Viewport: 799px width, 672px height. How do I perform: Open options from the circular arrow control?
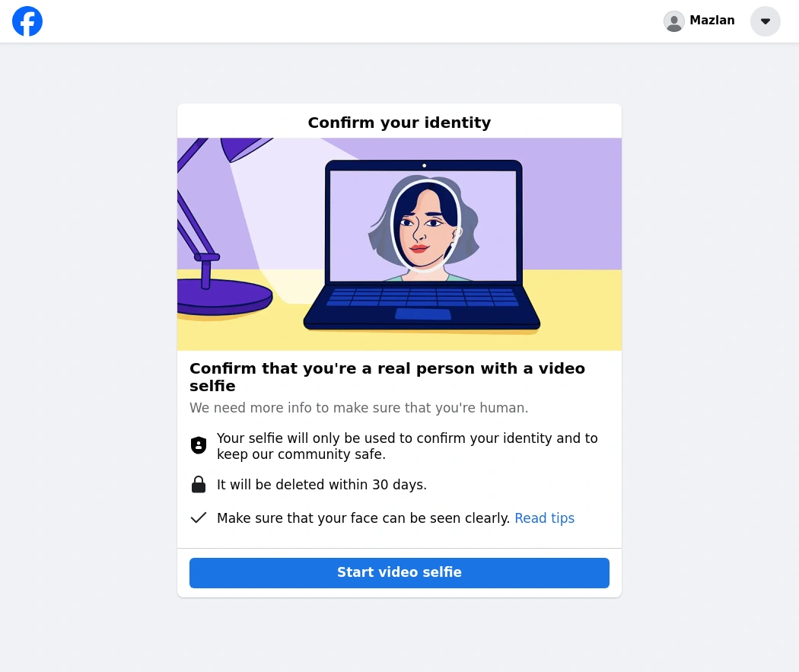766,21
